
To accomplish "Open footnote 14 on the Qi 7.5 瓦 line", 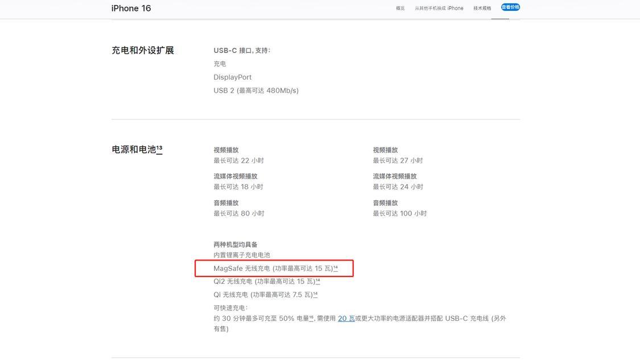I will click(x=315, y=294).
